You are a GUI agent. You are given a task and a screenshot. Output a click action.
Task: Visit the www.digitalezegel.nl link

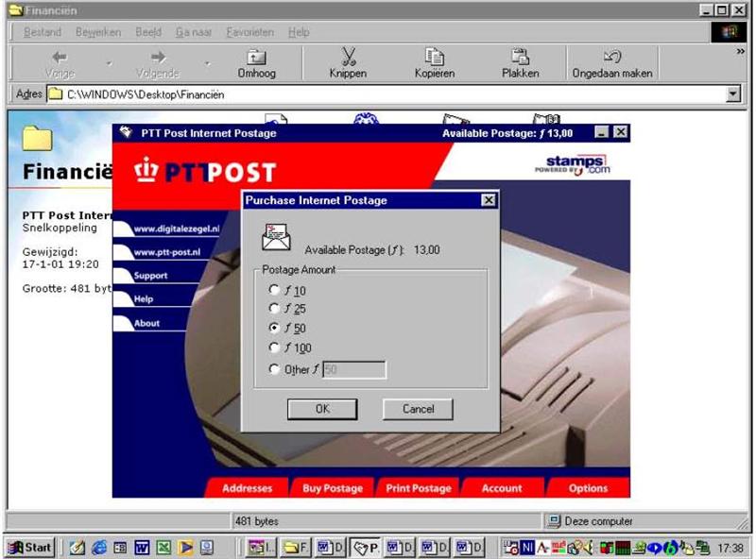point(177,229)
